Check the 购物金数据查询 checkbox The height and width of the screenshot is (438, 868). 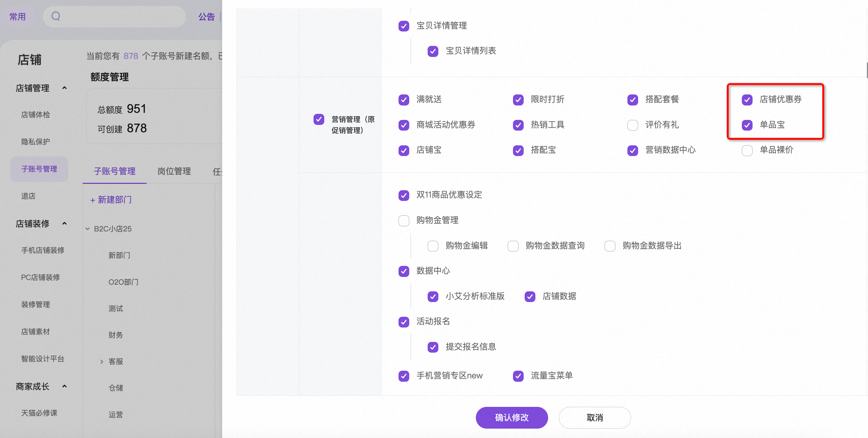pyautogui.click(x=513, y=246)
